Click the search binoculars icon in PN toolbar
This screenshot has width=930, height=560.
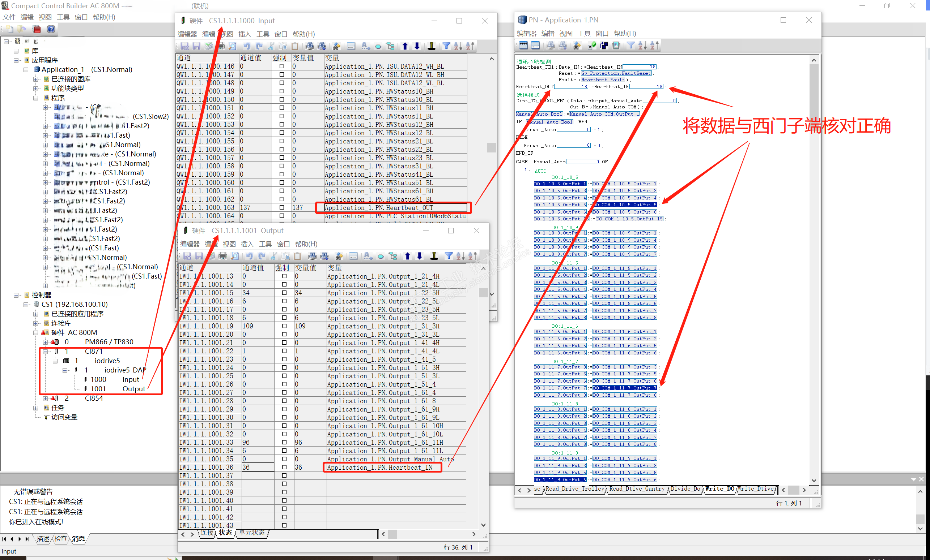[551, 46]
